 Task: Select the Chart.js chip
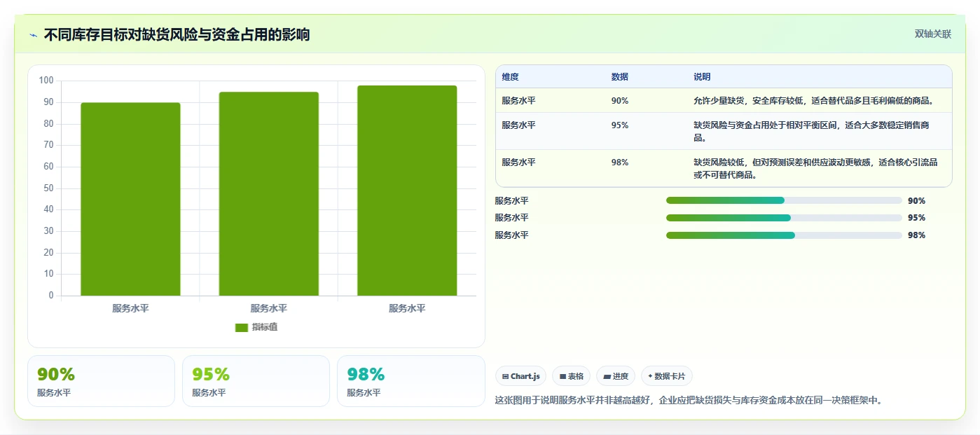coord(521,376)
